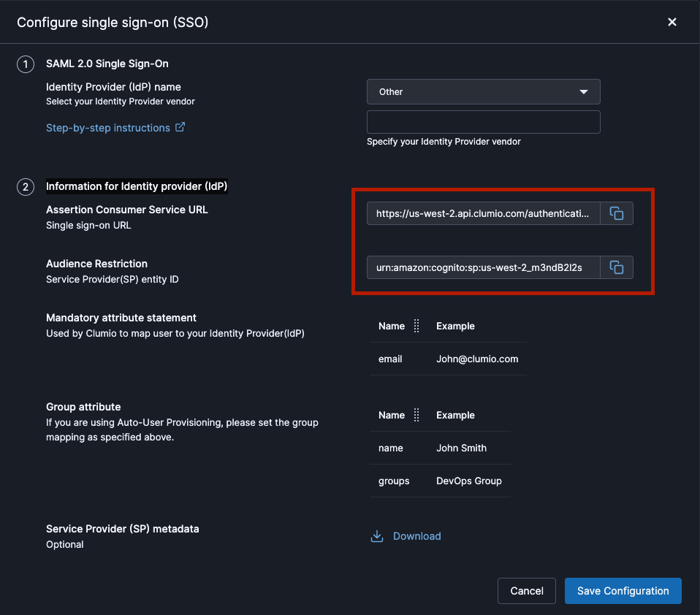Select the urn:amazon:cognito entity ID field
This screenshot has height=615, width=700.
pos(482,267)
